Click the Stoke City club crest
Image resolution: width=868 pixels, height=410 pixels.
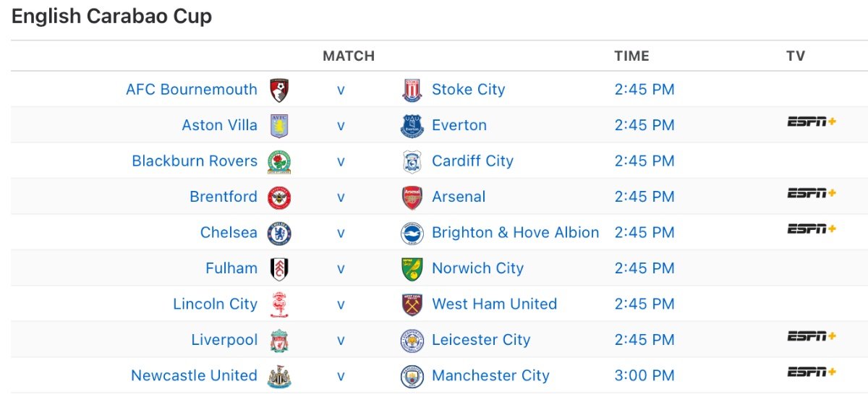pos(412,90)
